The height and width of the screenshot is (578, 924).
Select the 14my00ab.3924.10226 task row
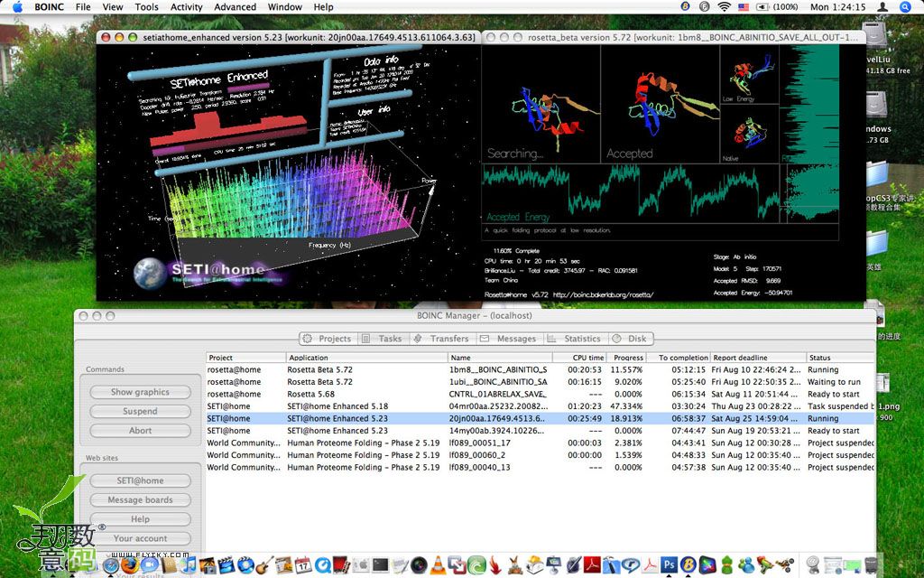[540, 431]
